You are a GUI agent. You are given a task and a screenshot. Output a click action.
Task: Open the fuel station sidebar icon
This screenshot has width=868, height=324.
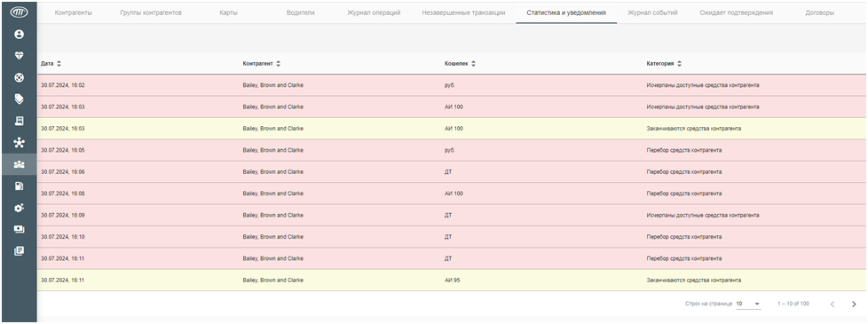click(19, 186)
